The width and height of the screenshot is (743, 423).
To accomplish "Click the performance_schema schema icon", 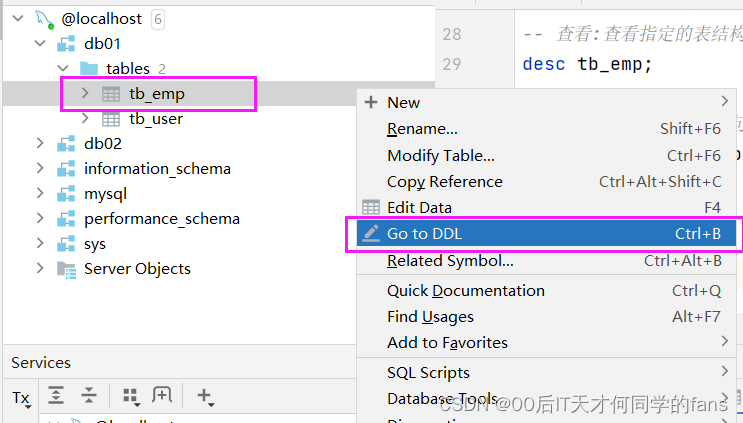I will tap(66, 219).
